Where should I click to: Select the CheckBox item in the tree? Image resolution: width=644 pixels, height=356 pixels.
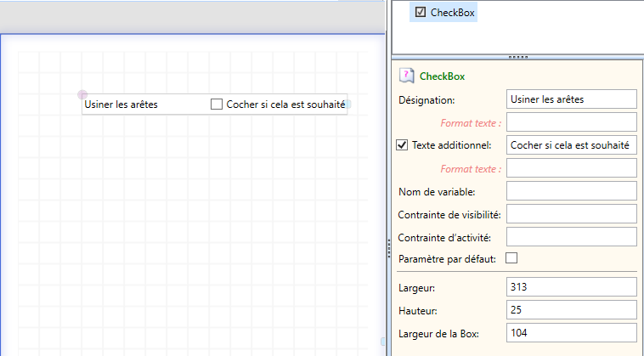click(443, 13)
